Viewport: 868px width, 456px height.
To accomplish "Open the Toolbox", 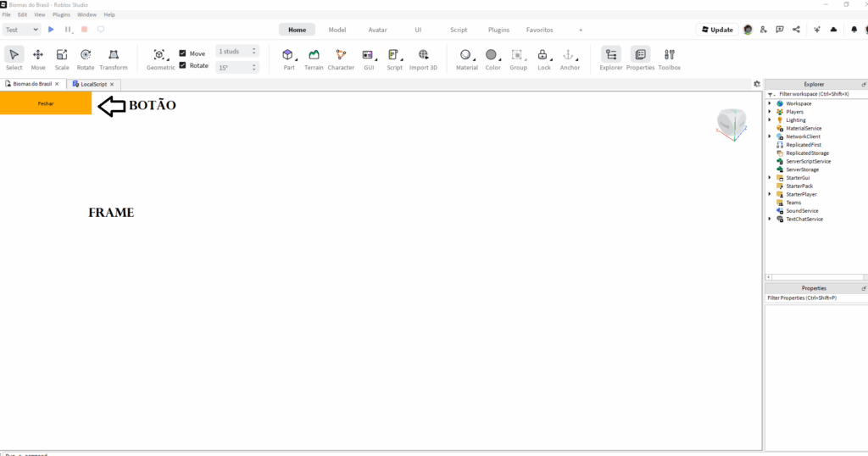I will point(670,58).
